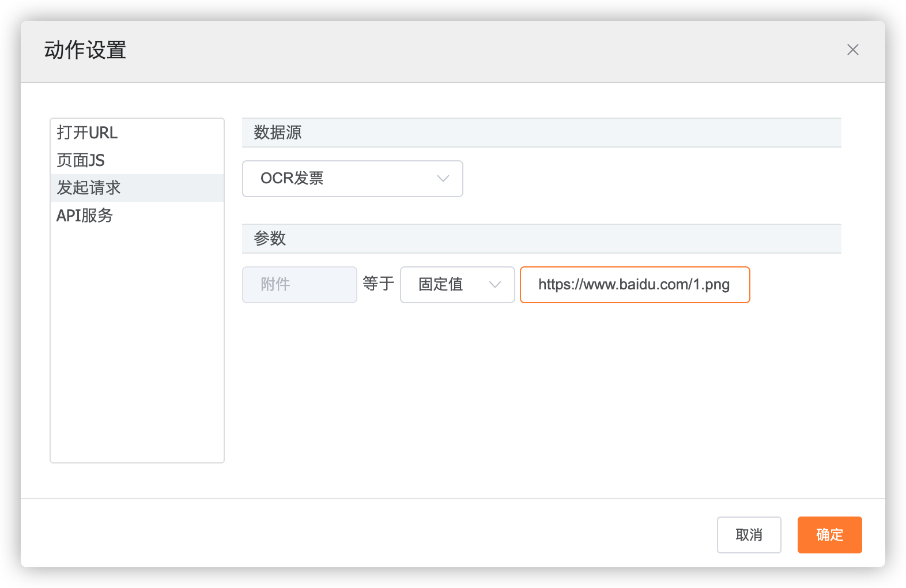Close the 动作设置 dialog with the X icon
Image resolution: width=906 pixels, height=588 pixels.
(852, 50)
